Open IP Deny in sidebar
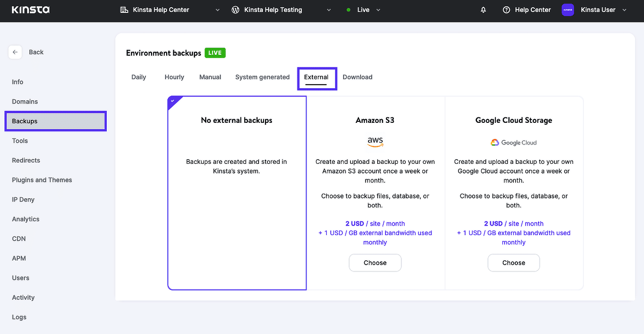Screen dimensions: 644x334 [x=23, y=200]
